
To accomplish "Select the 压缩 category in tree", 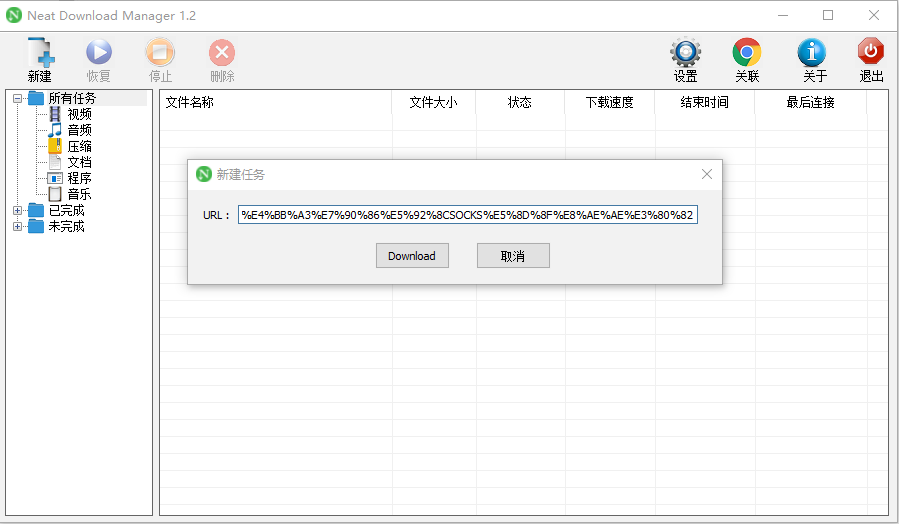I will 79,146.
